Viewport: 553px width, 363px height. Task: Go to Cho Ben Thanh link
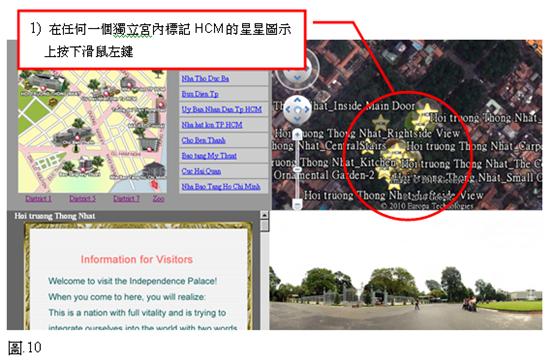(x=203, y=140)
